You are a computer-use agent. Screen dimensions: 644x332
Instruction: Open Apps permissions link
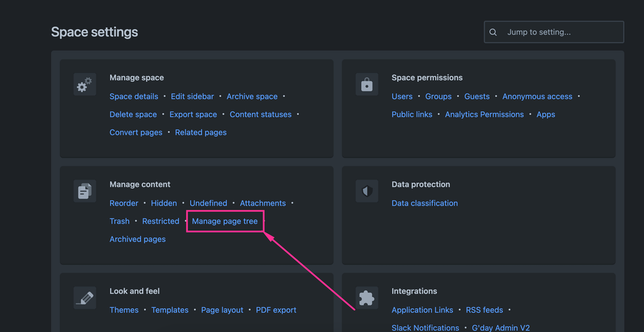point(546,115)
